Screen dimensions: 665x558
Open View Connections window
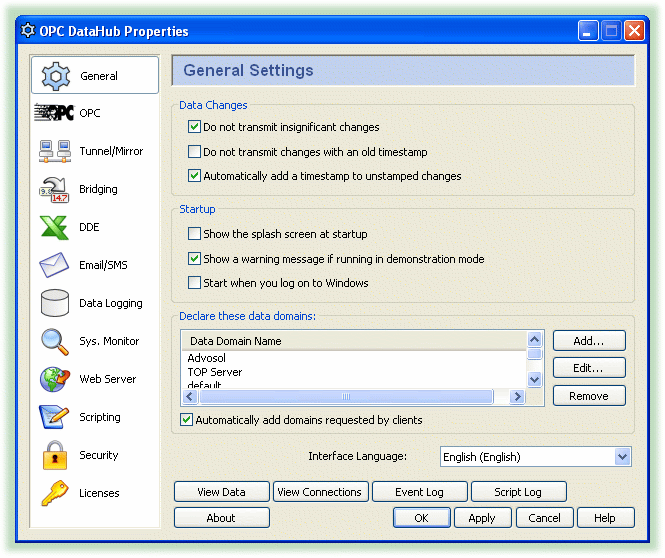tap(321, 492)
